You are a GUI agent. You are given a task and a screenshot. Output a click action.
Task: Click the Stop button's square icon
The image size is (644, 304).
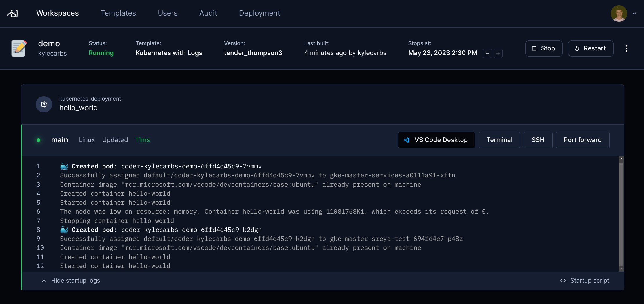[535, 48]
